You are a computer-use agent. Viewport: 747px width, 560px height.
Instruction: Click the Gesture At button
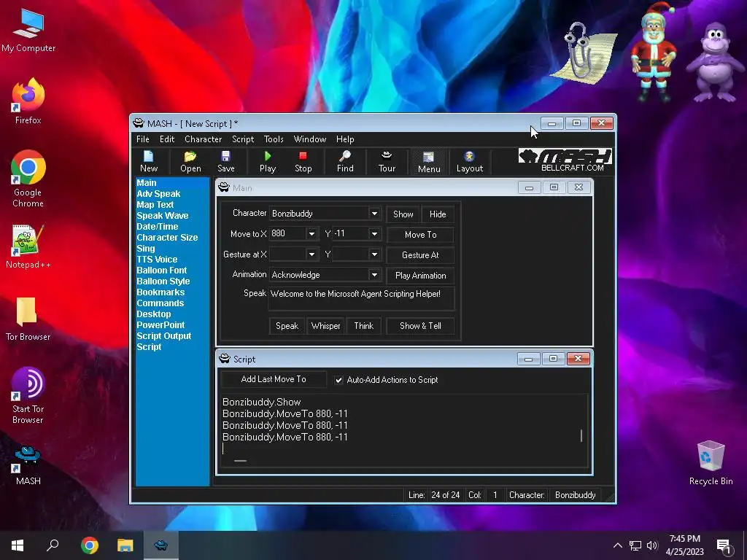pos(420,255)
